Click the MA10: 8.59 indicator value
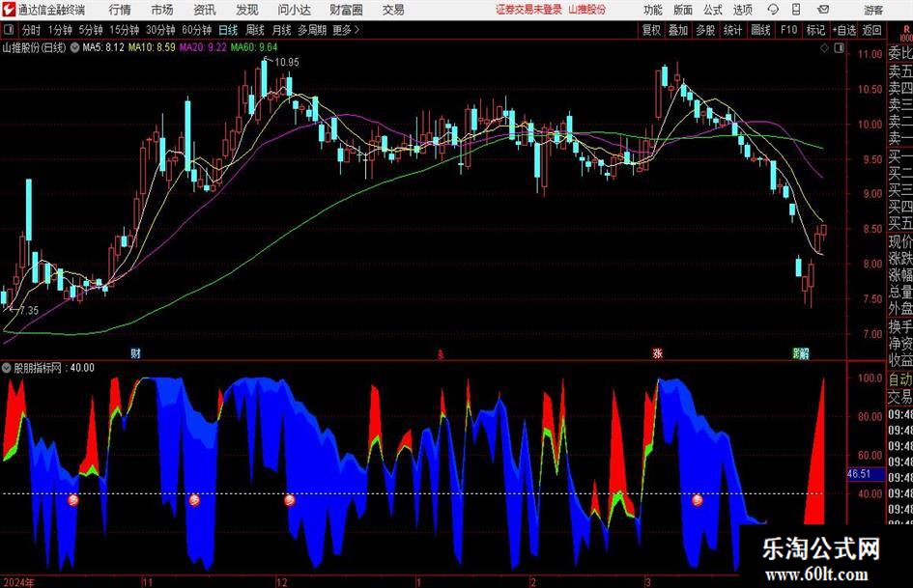 [x=152, y=47]
